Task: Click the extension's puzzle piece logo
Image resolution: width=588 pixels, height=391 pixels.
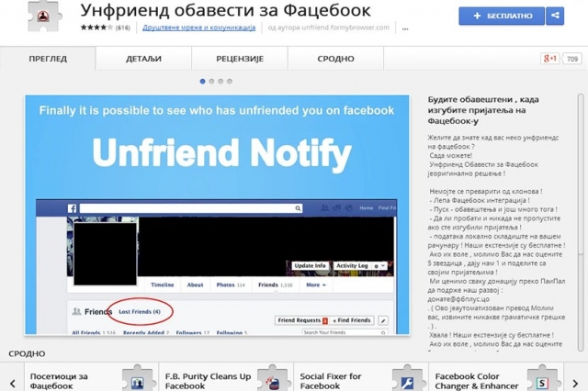Action: 40,18
